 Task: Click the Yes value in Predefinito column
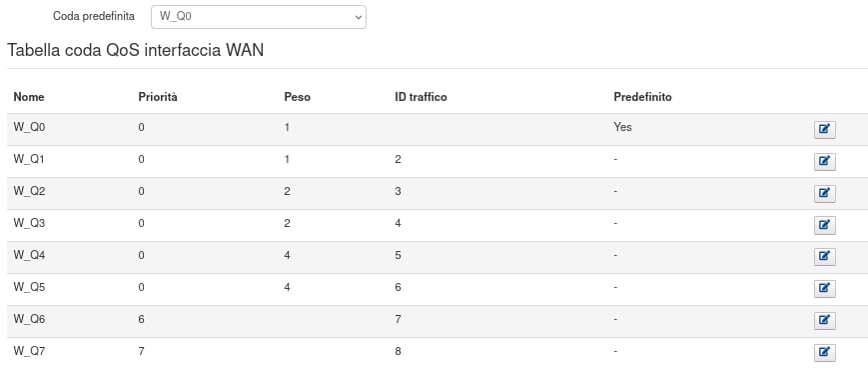622,128
